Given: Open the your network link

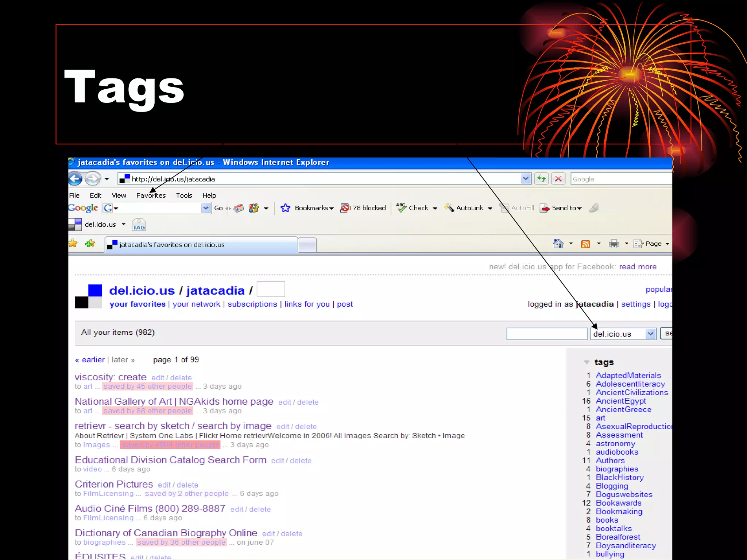Looking at the screenshot, I should (x=196, y=304).
